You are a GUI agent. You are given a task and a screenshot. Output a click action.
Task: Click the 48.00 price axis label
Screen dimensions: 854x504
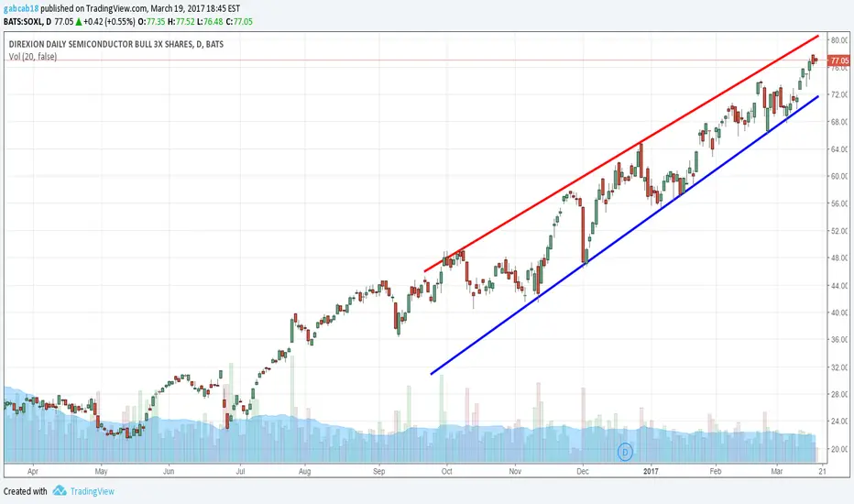(x=840, y=258)
